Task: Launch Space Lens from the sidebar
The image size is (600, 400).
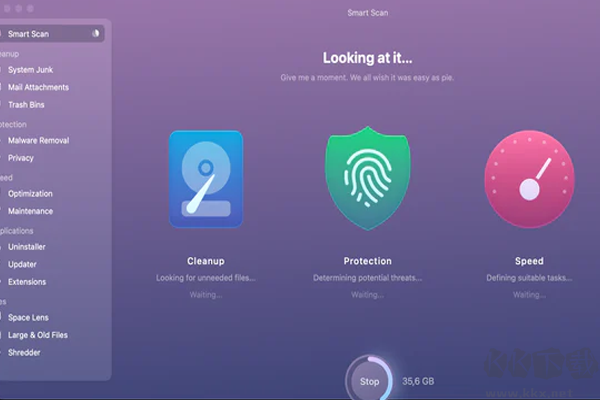Action: [28, 318]
